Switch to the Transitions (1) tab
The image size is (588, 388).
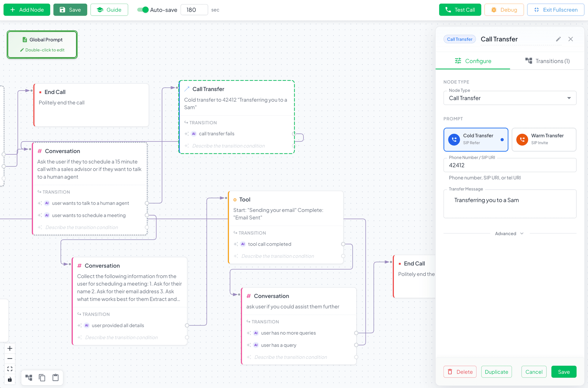click(x=547, y=61)
